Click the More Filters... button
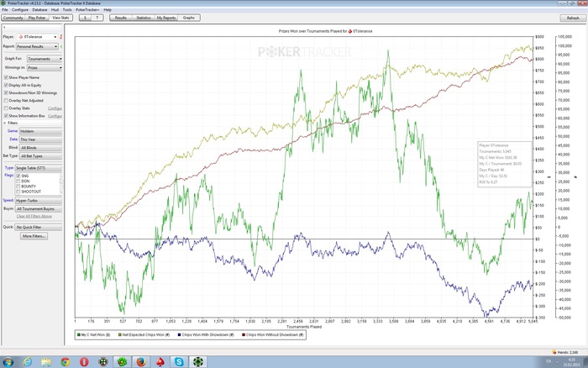 click(34, 236)
